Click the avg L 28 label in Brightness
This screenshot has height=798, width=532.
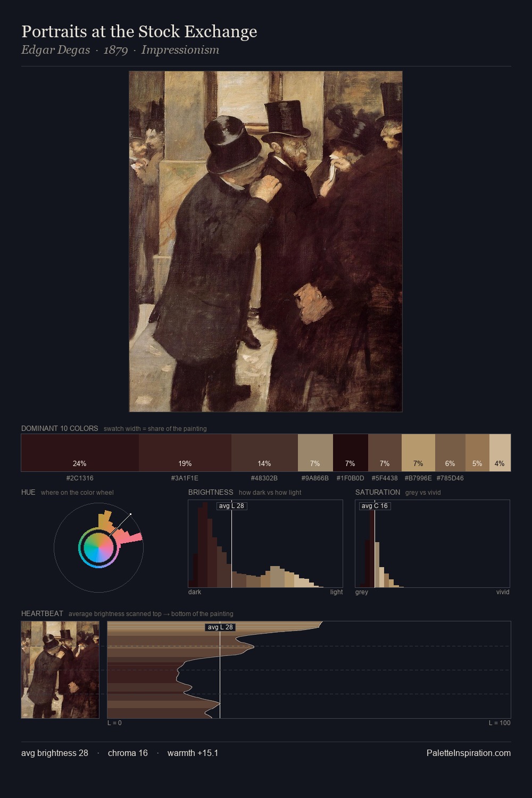click(231, 506)
